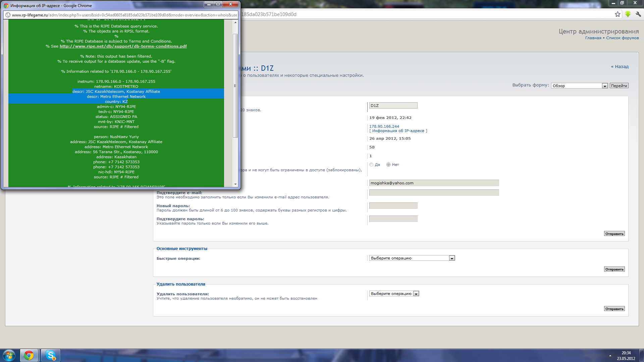Click the 'Удалить пользователя' section legend
Viewport: 644px width, 362px height.
(x=181, y=284)
